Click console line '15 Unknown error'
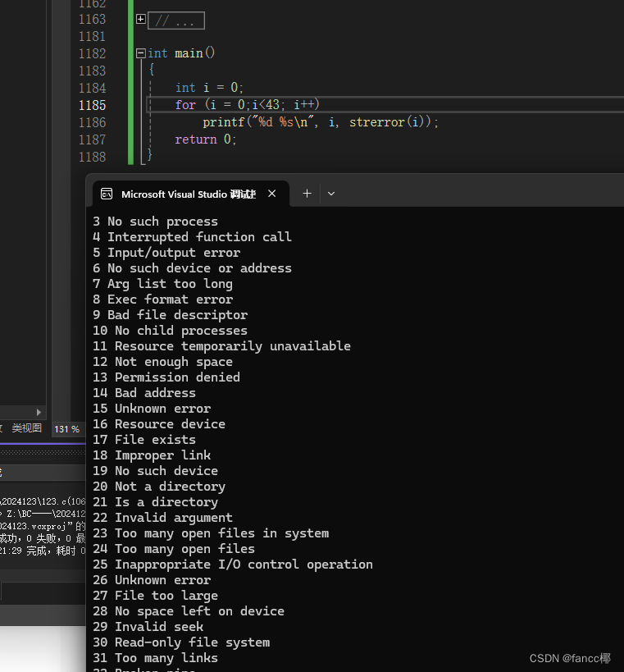Screen dimensions: 624x672 pos(152,409)
